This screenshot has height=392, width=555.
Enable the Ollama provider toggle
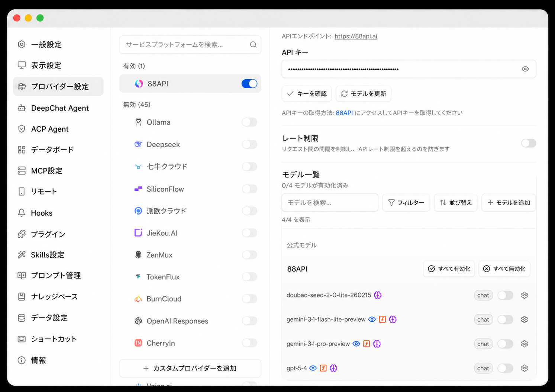(249, 122)
